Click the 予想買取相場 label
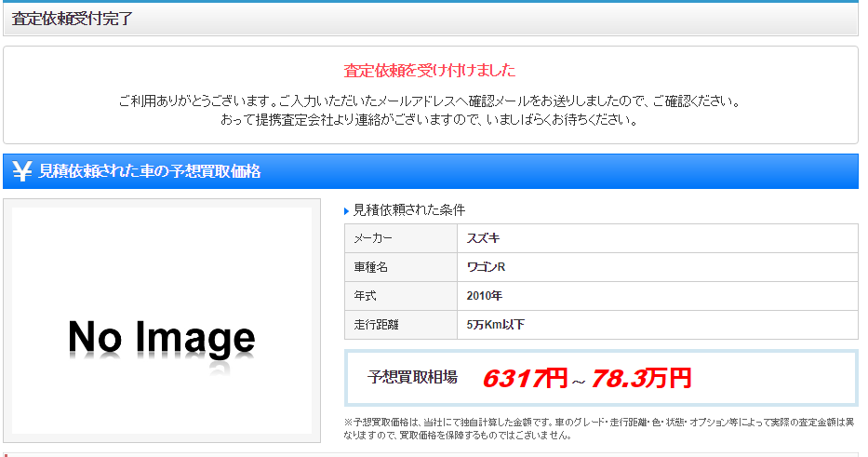This screenshot has width=868, height=457. point(412,378)
